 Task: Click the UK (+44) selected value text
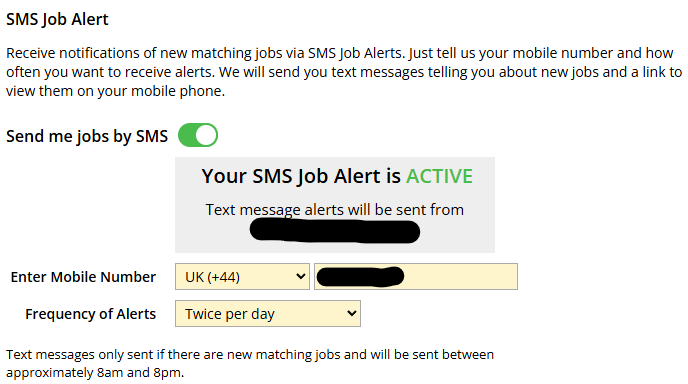pyautogui.click(x=212, y=277)
